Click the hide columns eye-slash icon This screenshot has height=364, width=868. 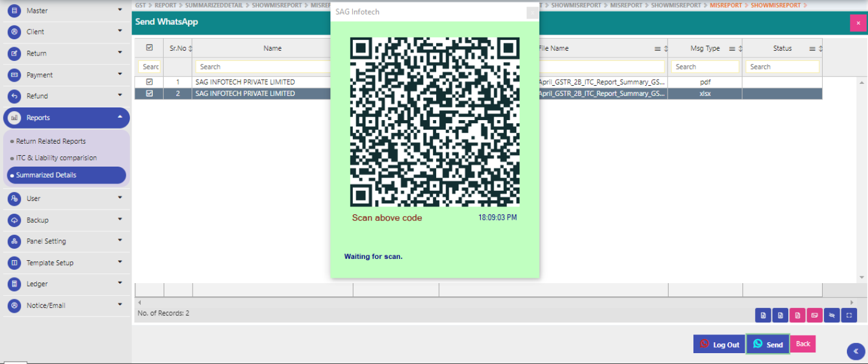pyautogui.click(x=832, y=315)
